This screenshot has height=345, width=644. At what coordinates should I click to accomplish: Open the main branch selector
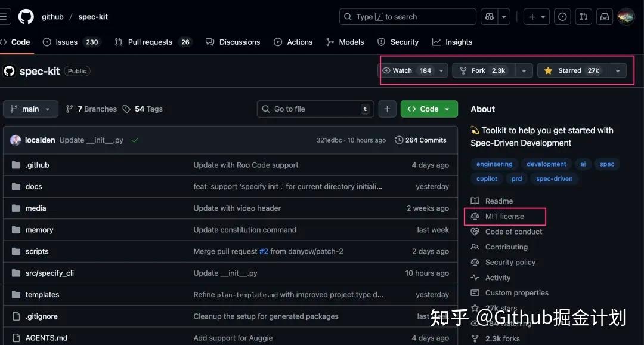[x=30, y=109]
